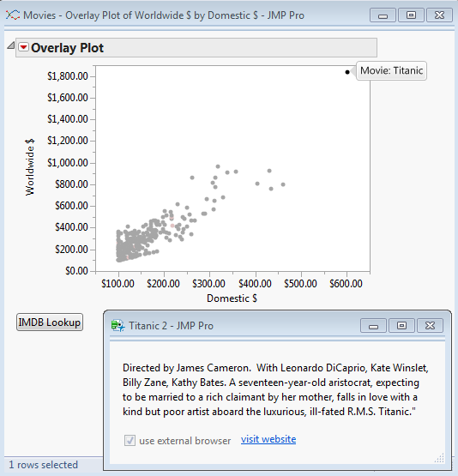Maximize the Movies Overlay Plot window
This screenshot has width=458, height=476.
tap(411, 15)
